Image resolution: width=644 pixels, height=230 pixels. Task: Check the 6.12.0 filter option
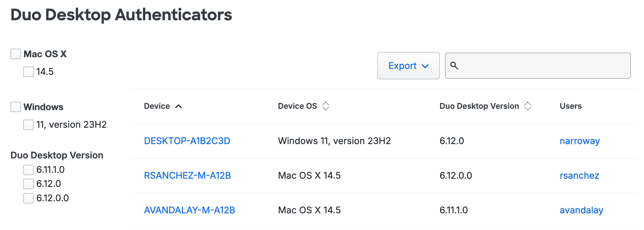point(28,184)
